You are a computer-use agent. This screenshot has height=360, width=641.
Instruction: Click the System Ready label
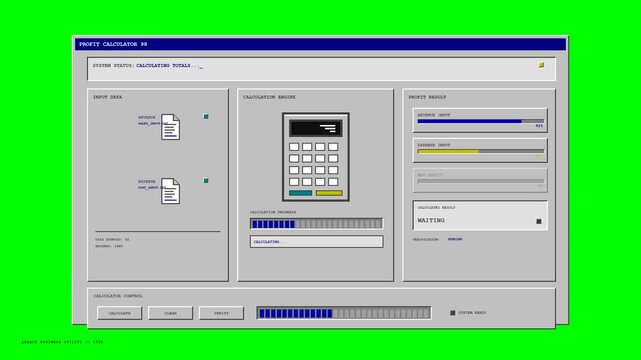click(x=472, y=313)
